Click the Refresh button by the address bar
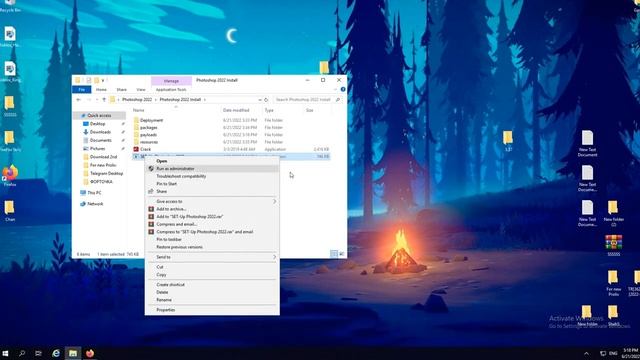 tap(266, 100)
